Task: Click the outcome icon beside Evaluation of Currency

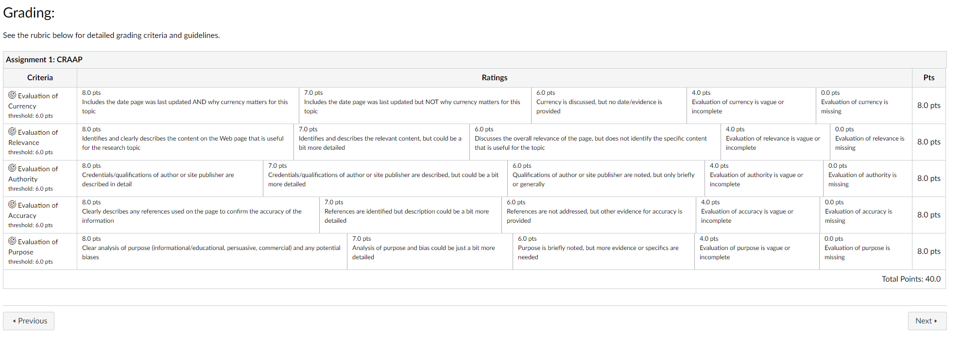Action: click(12, 95)
